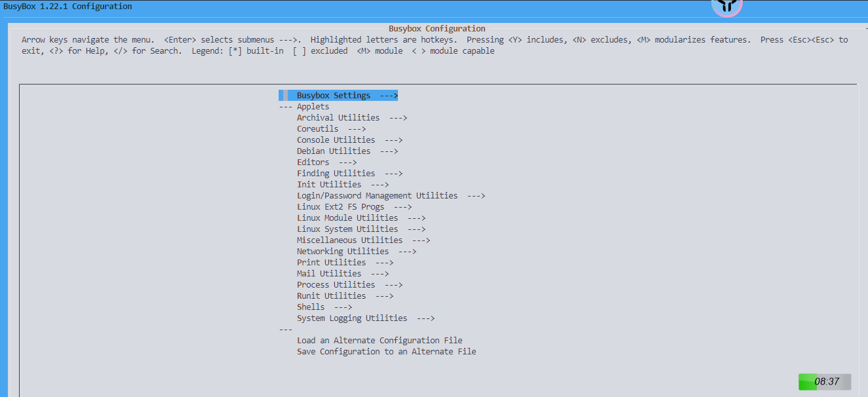Image resolution: width=868 pixels, height=397 pixels.
Task: Open the Editors submenu
Action: 326,162
